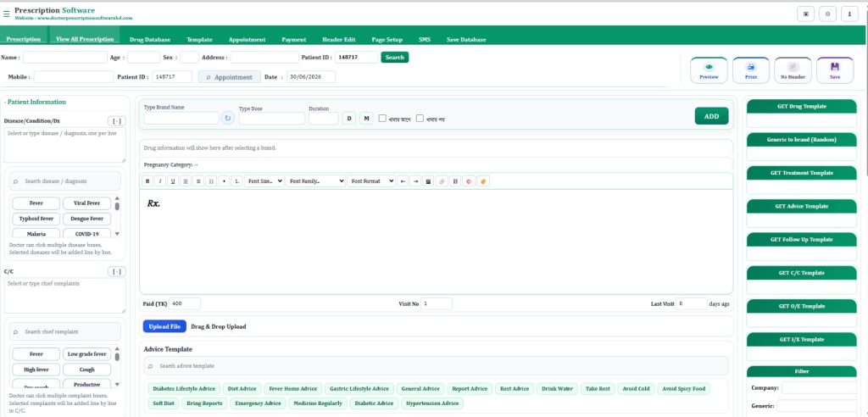Click the Date field showing 30/06/2026

point(310,77)
